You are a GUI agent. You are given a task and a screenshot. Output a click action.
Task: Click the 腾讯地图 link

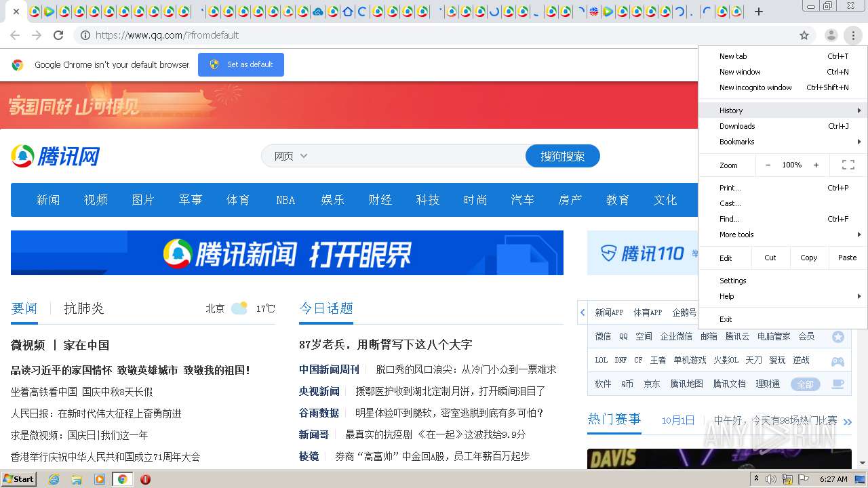pyautogui.click(x=686, y=384)
